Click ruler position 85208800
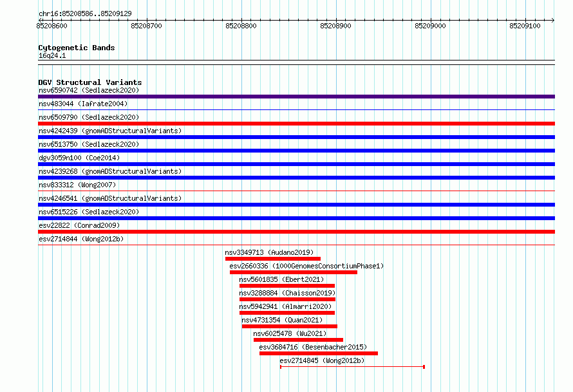Image resolution: width=573 pixels, height=392 pixels. coord(241,26)
